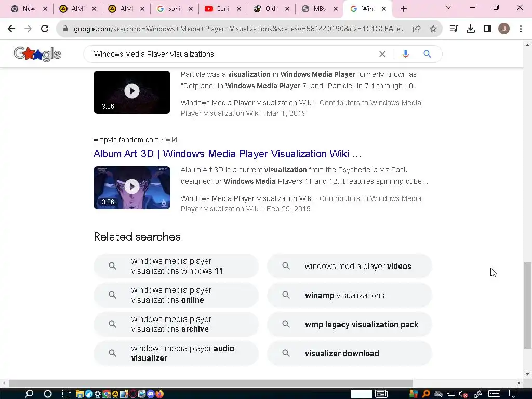Viewport: 532px width, 399px height.
Task: Switch to the 'MBv' tab
Action: pos(319,9)
